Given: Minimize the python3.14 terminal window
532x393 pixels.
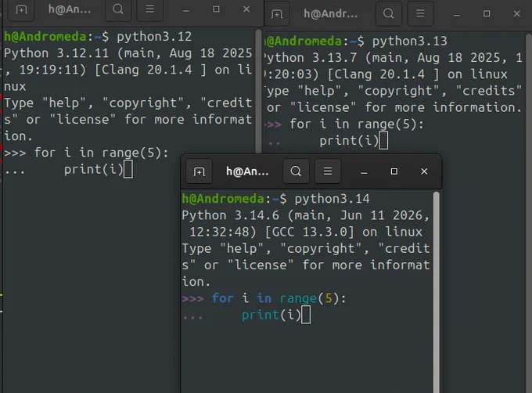Looking at the screenshot, I should pyautogui.click(x=364, y=171).
